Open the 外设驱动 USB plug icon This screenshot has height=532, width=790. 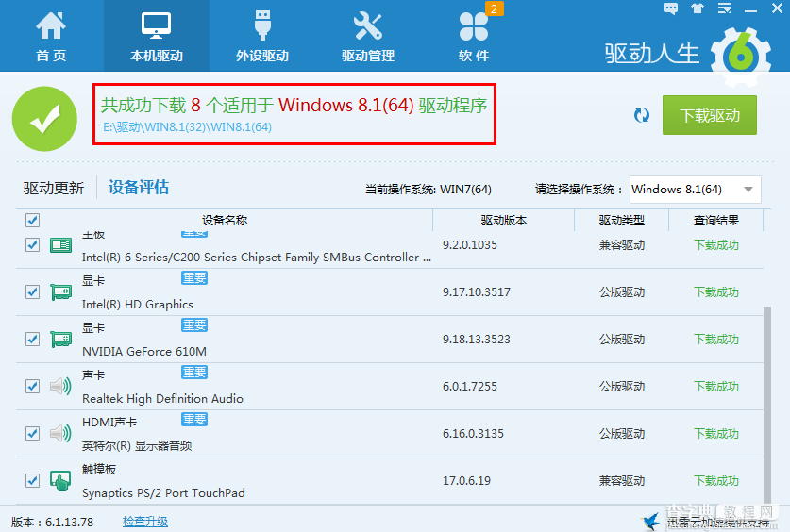pyautogui.click(x=262, y=25)
